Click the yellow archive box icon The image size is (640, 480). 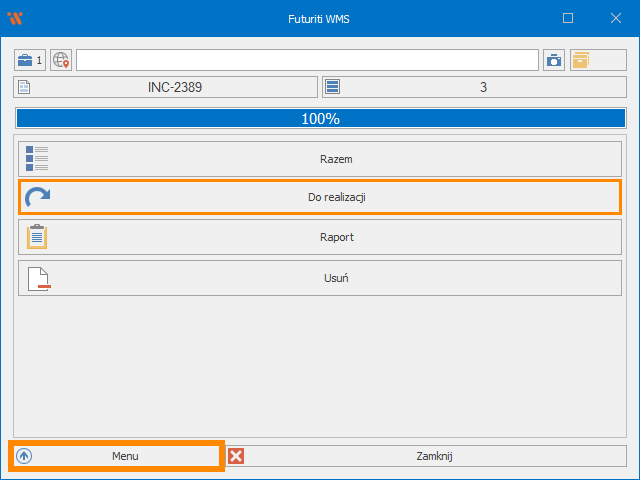click(581, 60)
